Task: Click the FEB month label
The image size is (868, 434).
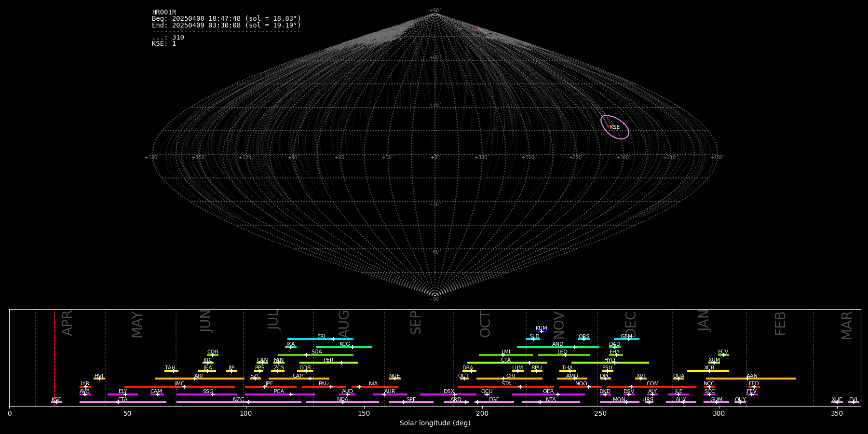Action: (780, 324)
